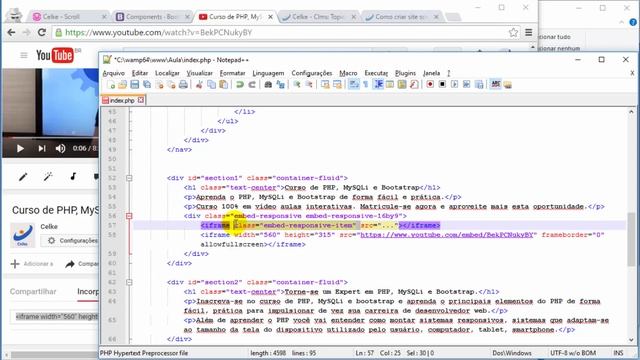640x360 pixels.
Task: Open the Visualizar menu
Action: [199, 73]
